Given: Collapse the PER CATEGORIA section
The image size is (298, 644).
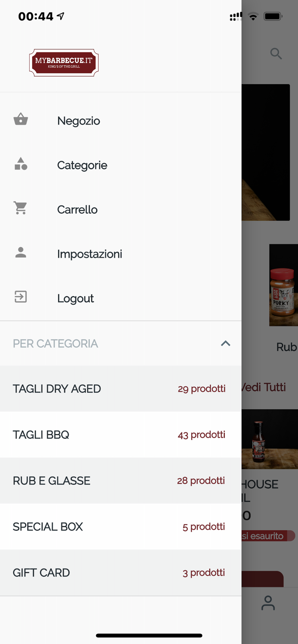Looking at the screenshot, I should (x=225, y=343).
